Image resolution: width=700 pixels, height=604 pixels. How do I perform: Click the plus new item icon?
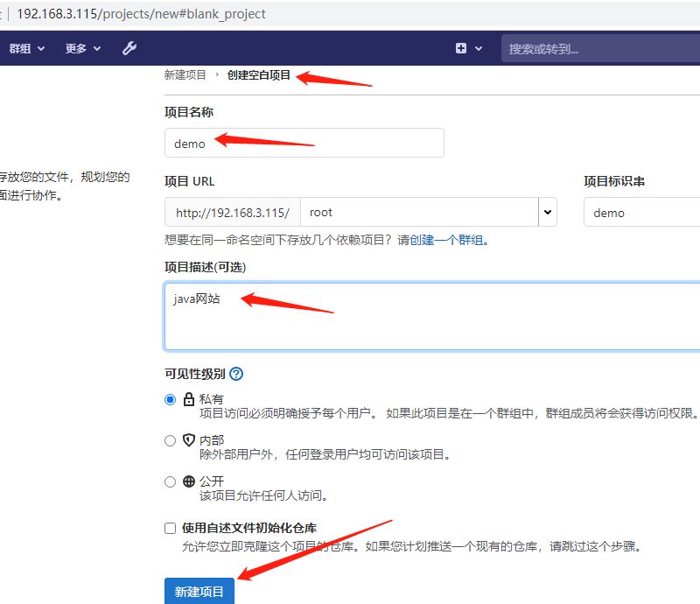coord(461,48)
